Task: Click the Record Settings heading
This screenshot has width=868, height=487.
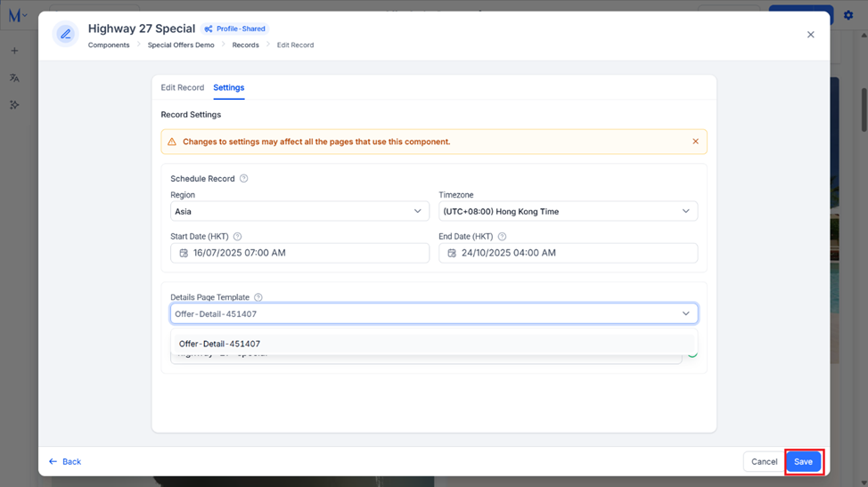Action: pyautogui.click(x=191, y=115)
